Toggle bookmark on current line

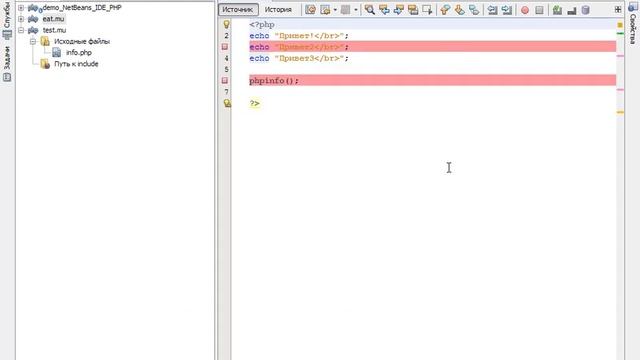(x=474, y=10)
